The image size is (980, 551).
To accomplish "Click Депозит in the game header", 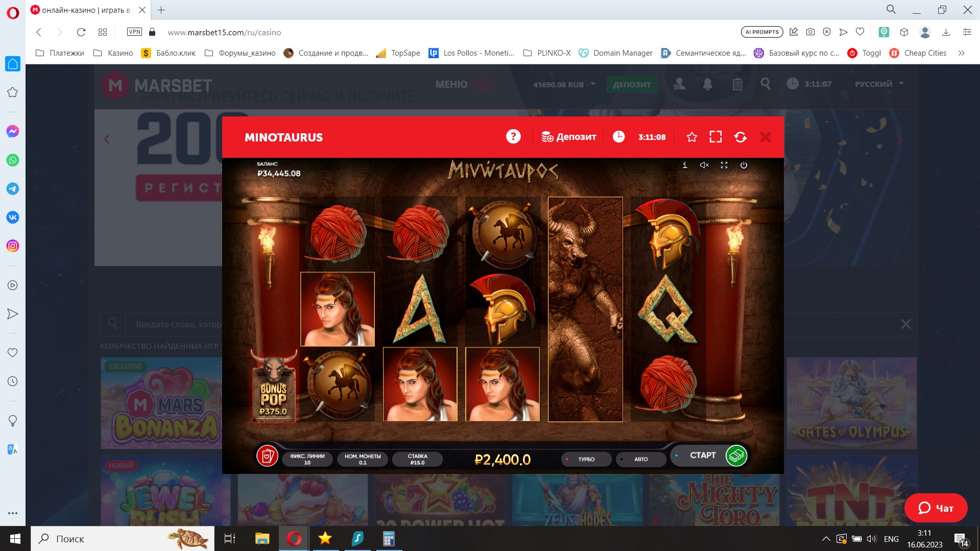I will 568,137.
